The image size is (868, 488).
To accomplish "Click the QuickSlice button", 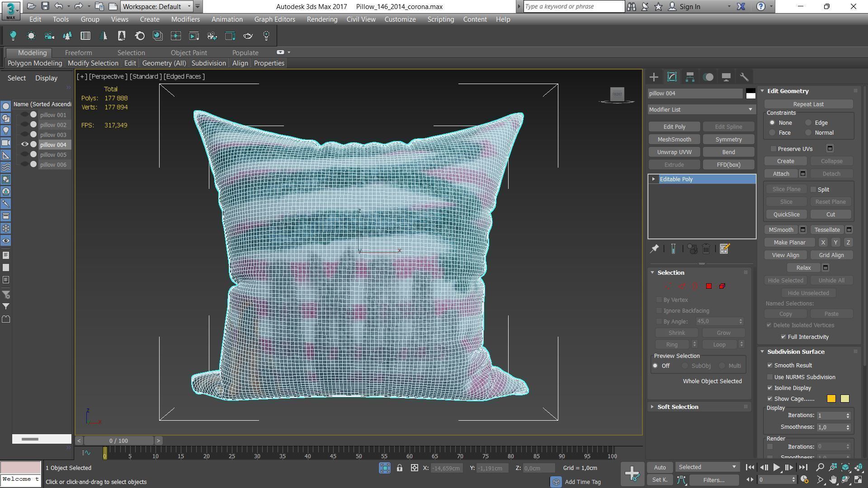I will [786, 215].
